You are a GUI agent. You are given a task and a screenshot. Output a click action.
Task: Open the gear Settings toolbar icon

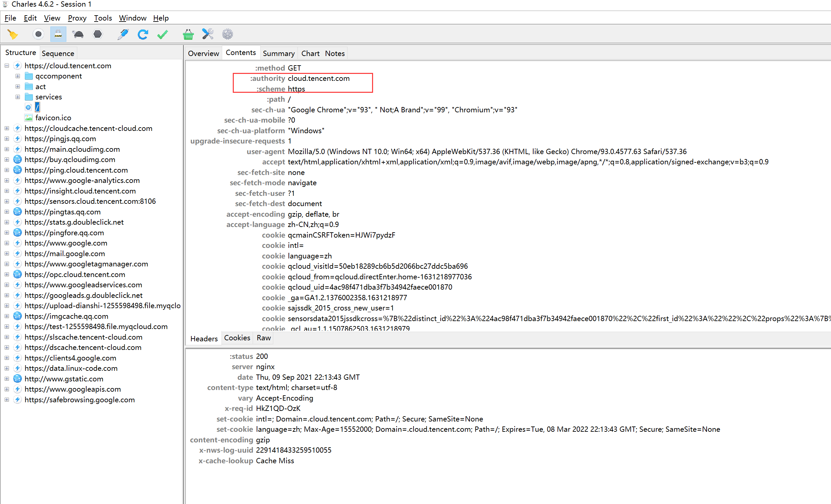pyautogui.click(x=228, y=34)
